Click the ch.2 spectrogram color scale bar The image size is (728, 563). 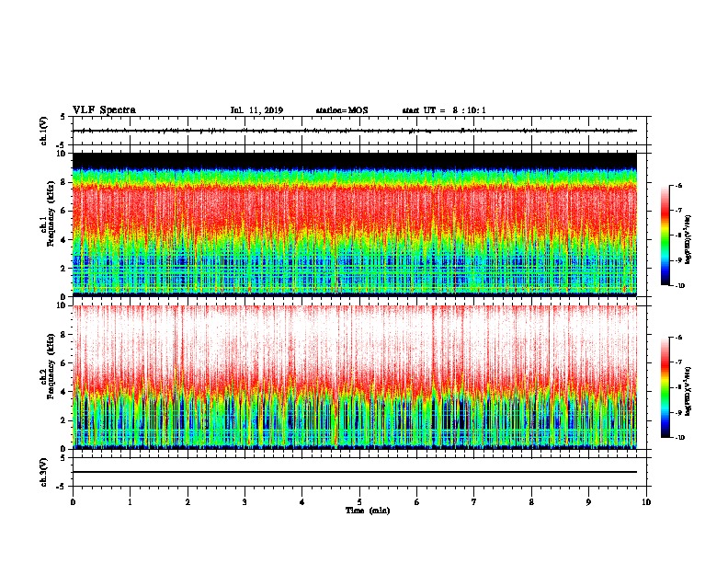click(x=665, y=387)
